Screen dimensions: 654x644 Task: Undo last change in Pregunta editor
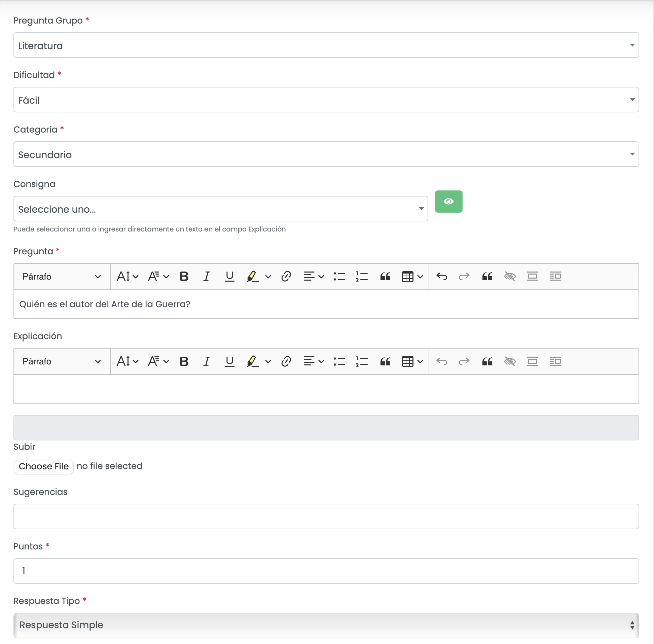click(442, 277)
